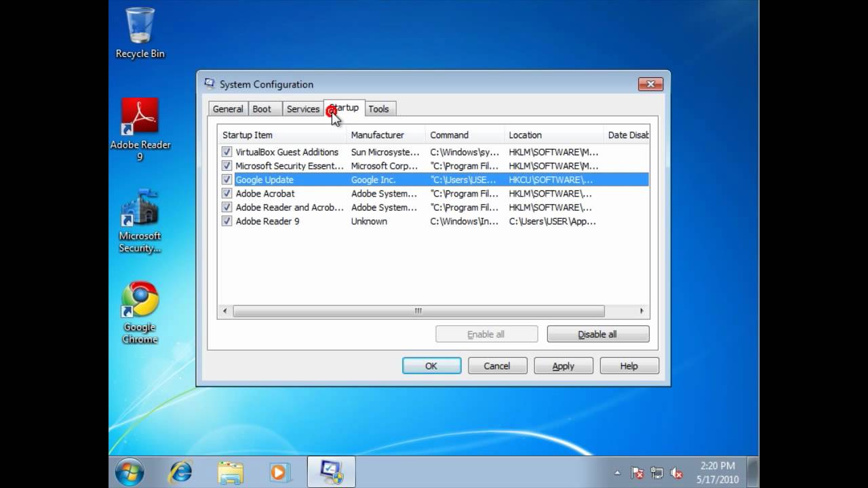Open the Recycle Bin desktop icon
Viewport: 868px width, 488px height.
(x=140, y=34)
